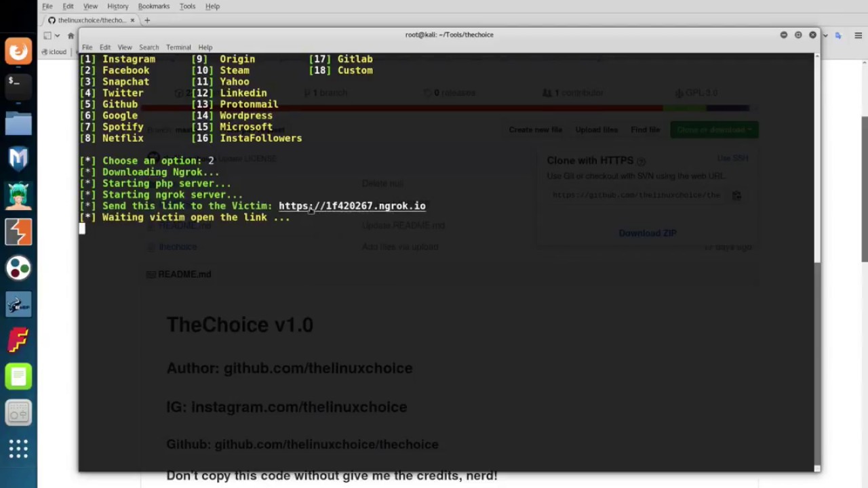Open the Maltego colored-dots dock icon
868x488 pixels.
[18, 268]
